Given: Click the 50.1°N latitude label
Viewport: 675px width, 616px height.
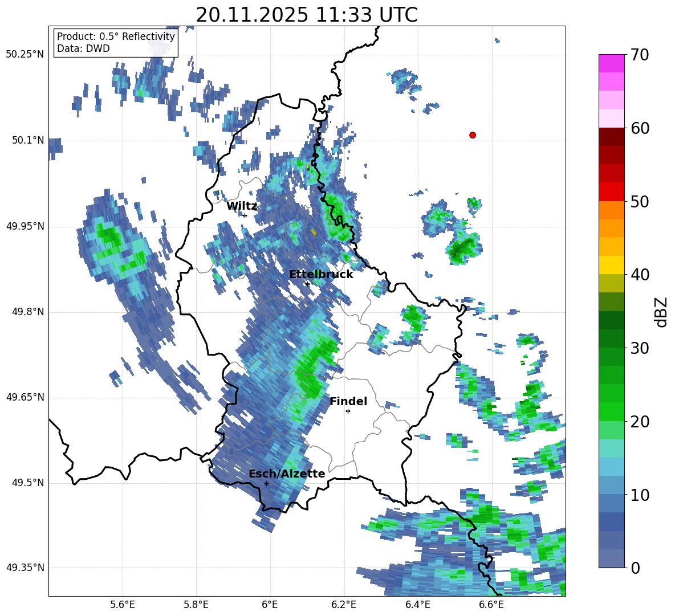Looking at the screenshot, I should click(x=27, y=140).
